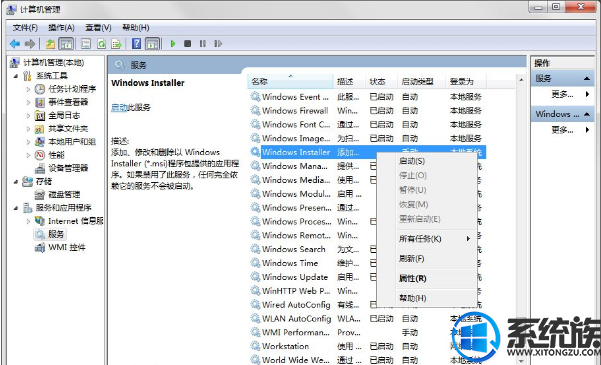Open the 操作(A) menu
Screen dimensions: 601x365
point(61,28)
